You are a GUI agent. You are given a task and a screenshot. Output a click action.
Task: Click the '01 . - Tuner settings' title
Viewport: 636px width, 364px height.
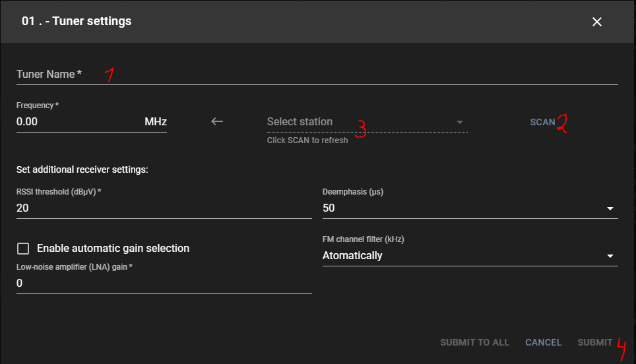pos(77,21)
